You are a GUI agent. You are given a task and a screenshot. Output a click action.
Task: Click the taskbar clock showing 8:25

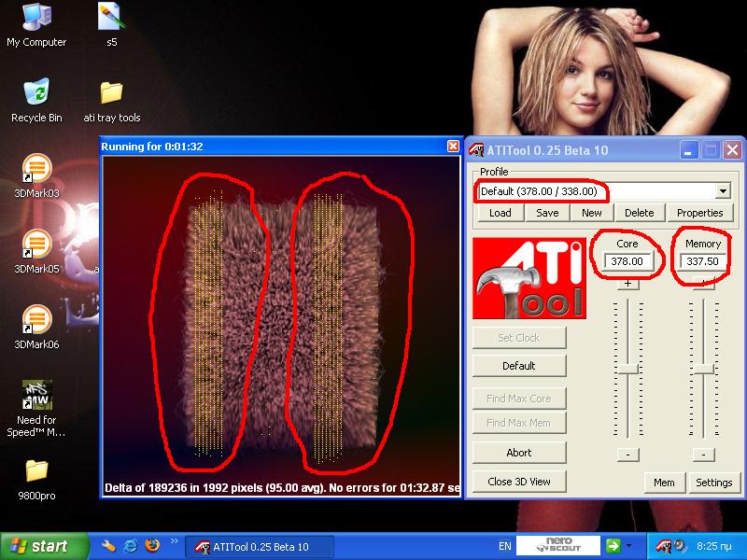(x=714, y=546)
